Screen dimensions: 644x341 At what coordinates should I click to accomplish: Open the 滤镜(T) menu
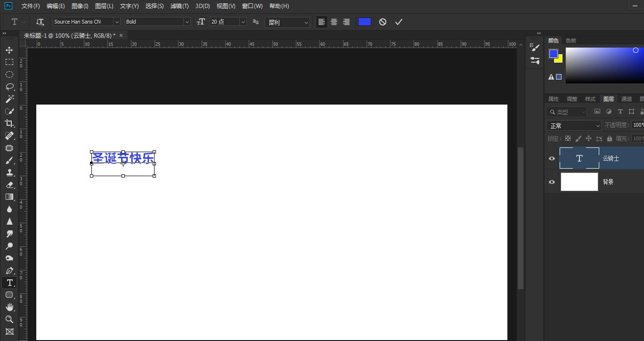[x=179, y=6]
